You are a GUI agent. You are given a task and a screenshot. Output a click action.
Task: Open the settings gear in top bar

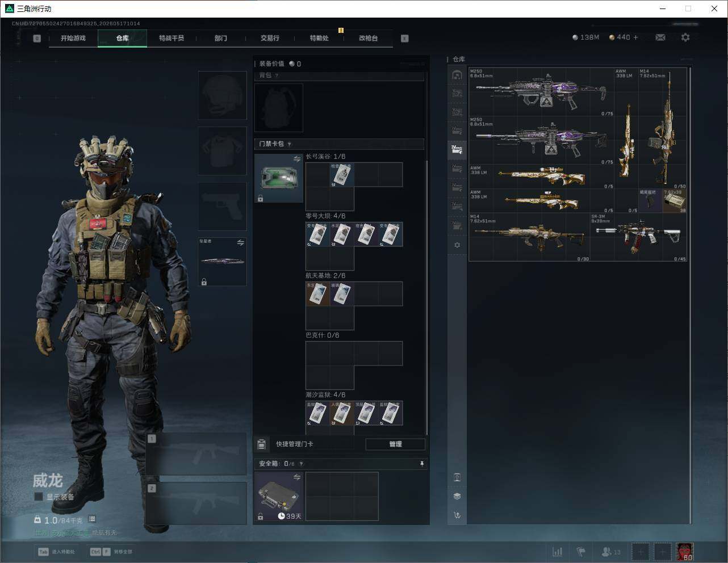tap(685, 37)
